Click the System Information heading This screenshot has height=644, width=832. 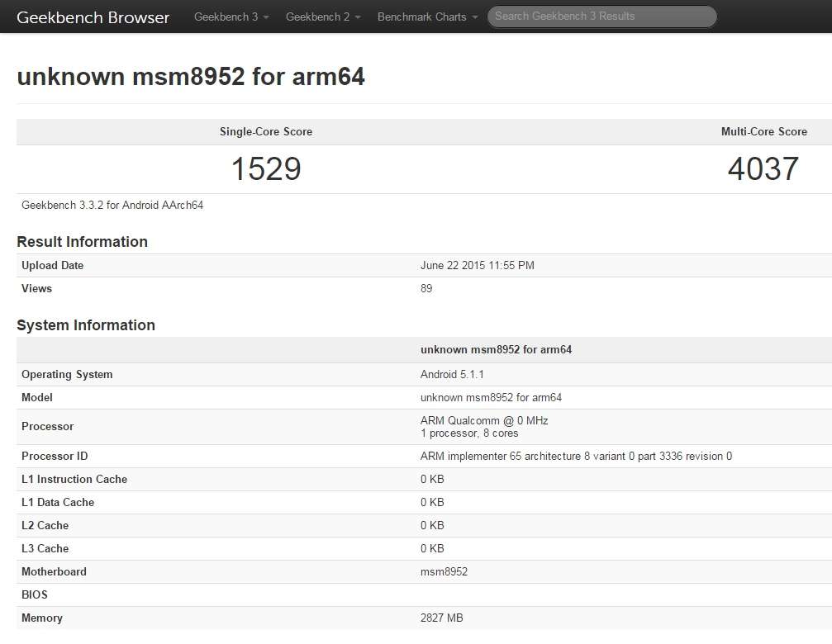[86, 325]
